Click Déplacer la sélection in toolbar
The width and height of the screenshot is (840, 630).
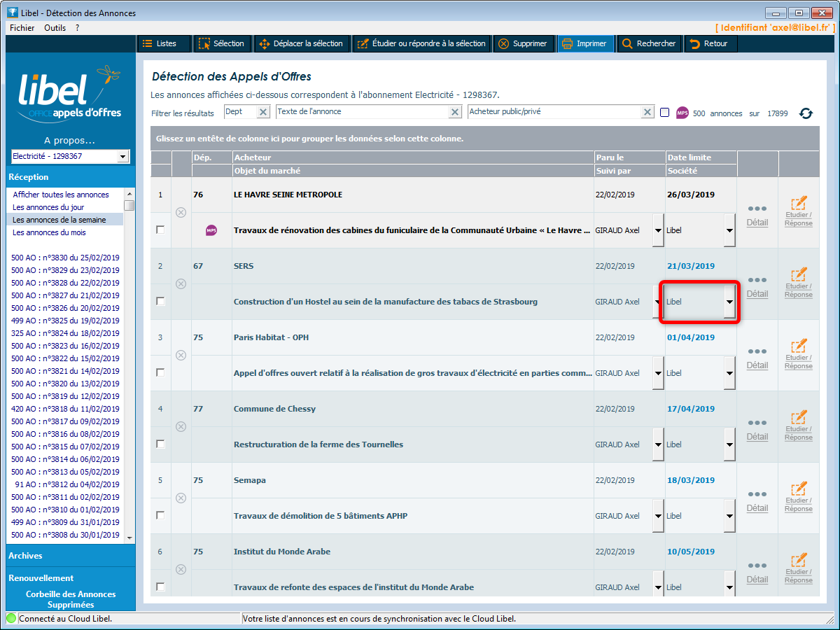coord(301,43)
